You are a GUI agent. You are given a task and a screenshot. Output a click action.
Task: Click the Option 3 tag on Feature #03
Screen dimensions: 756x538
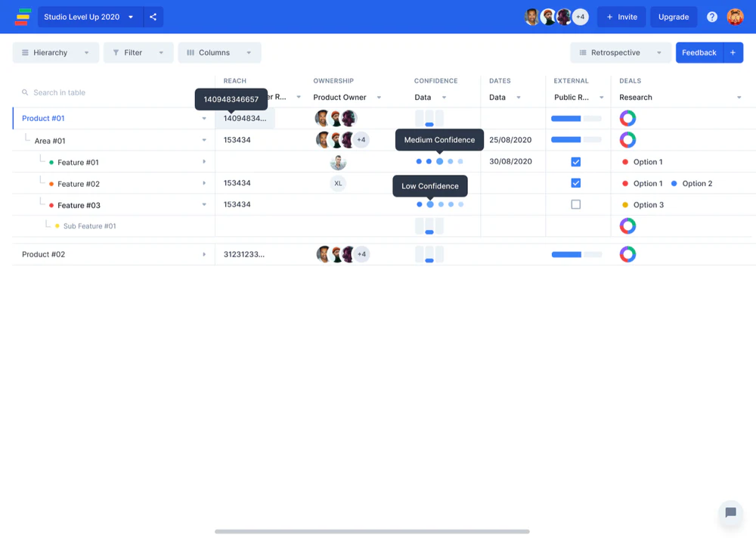(x=643, y=205)
